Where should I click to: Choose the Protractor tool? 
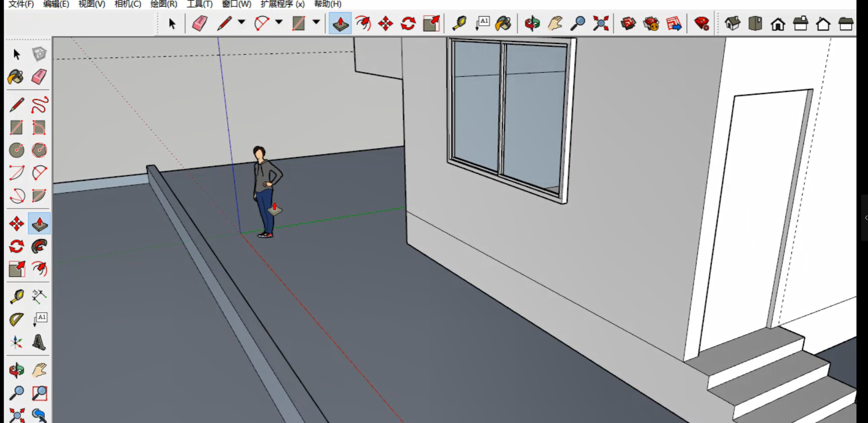point(16,319)
